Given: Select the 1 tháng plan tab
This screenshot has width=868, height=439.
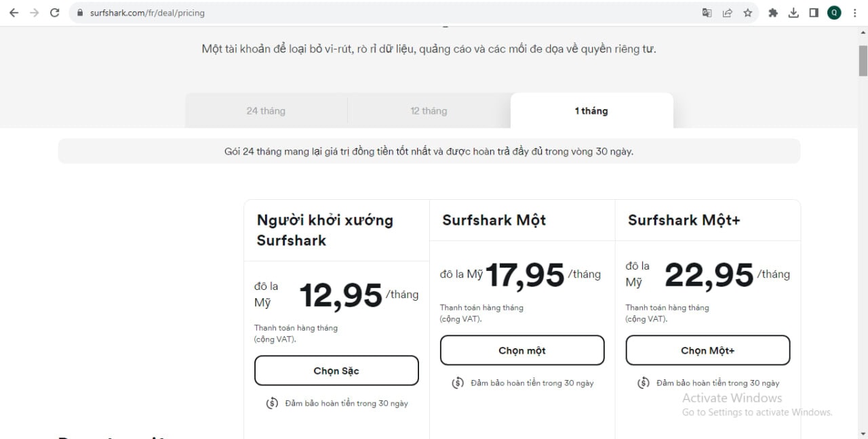Looking at the screenshot, I should click(591, 111).
